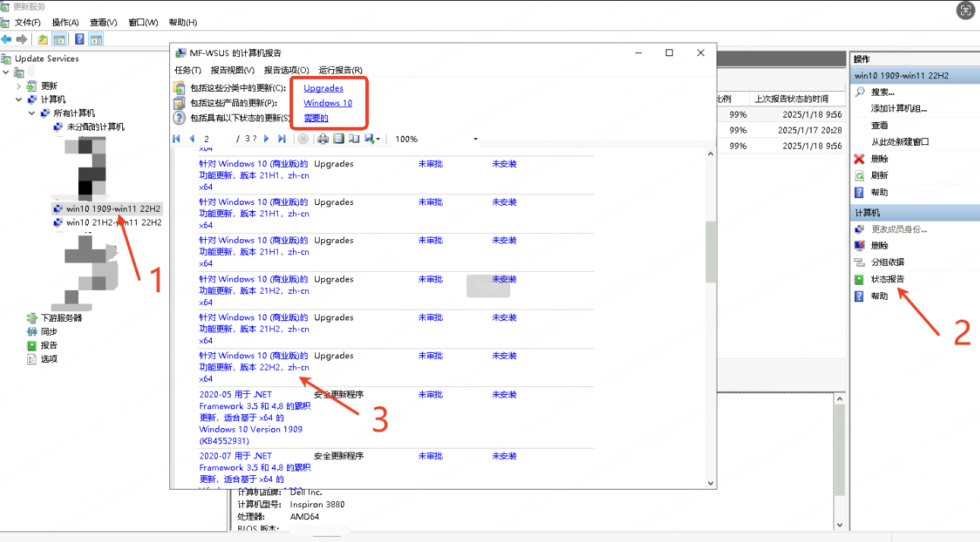Open the 报告视图(V) menu
The height and width of the screenshot is (542, 980).
(232, 71)
